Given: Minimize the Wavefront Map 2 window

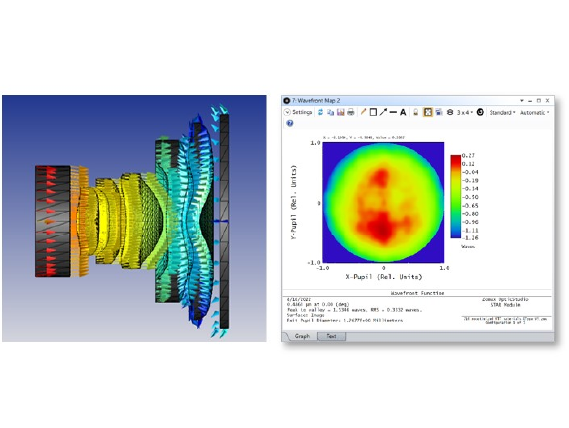Looking at the screenshot, I should click(x=530, y=101).
